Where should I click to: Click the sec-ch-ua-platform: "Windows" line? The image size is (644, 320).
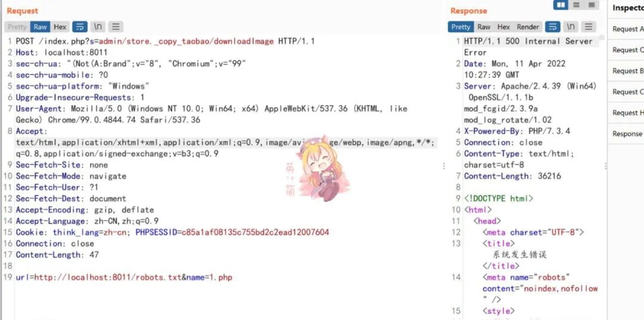pos(82,86)
